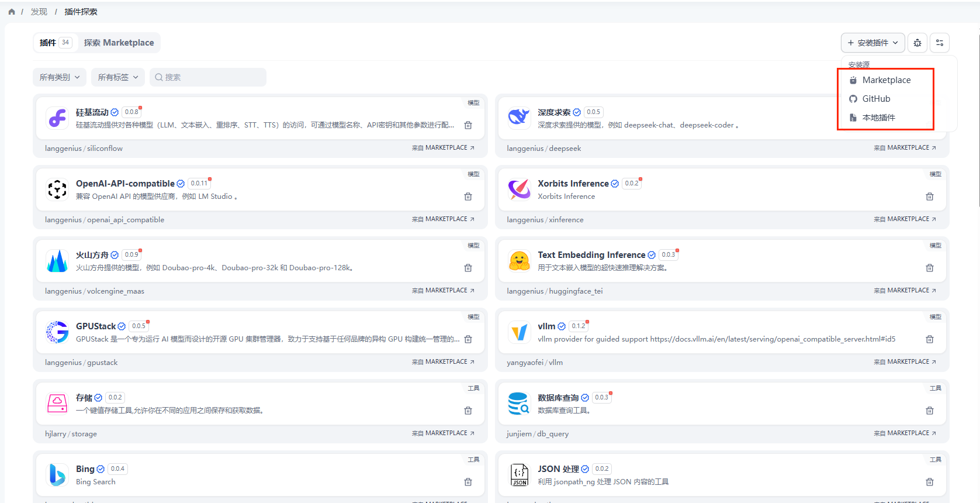This screenshot has width=980, height=503.
Task: Click GPUStack version badge 0.0.5
Action: (138, 326)
